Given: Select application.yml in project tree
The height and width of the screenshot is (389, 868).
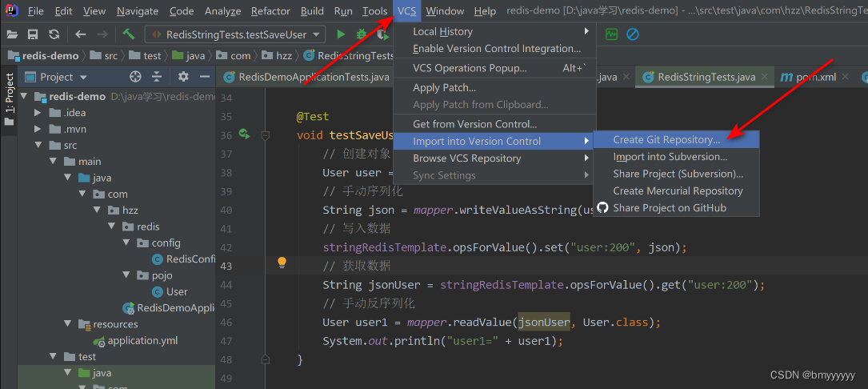Looking at the screenshot, I should click(136, 340).
